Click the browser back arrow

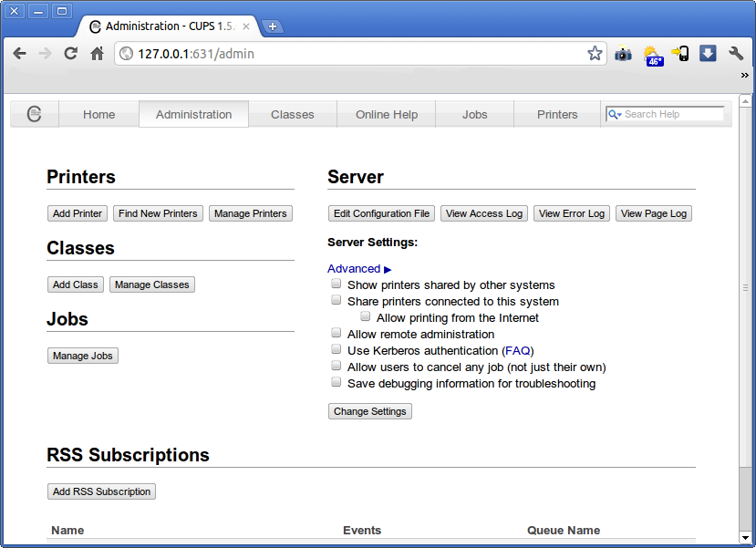(19, 54)
